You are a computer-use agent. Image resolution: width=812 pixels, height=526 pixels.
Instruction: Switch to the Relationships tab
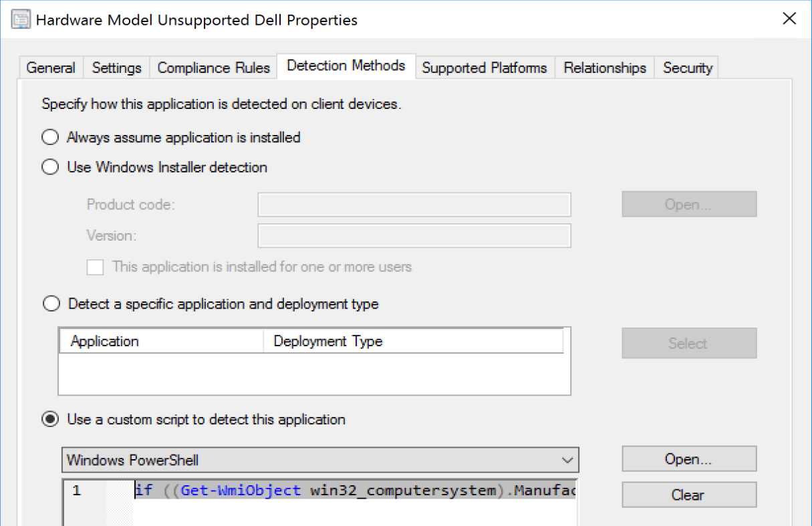pyautogui.click(x=605, y=68)
